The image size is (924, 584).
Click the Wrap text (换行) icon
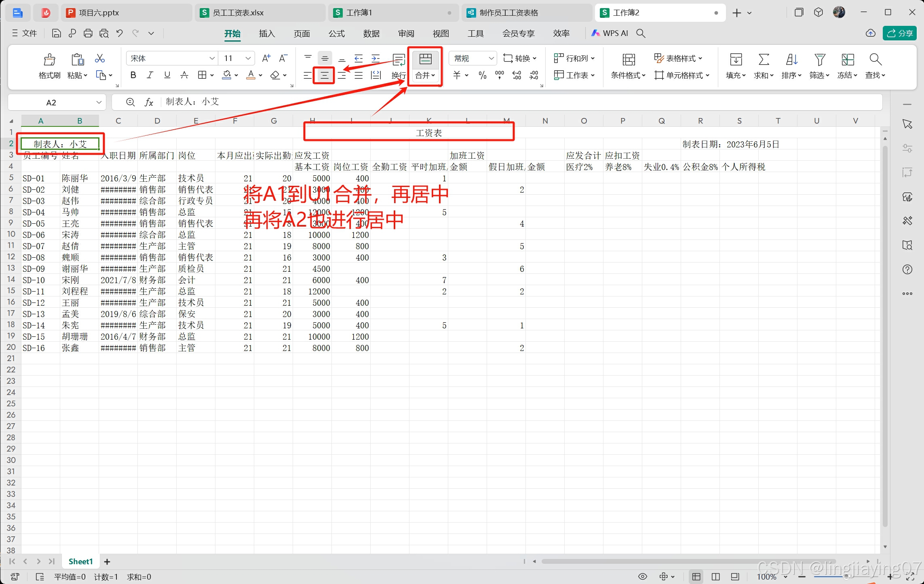tap(399, 60)
